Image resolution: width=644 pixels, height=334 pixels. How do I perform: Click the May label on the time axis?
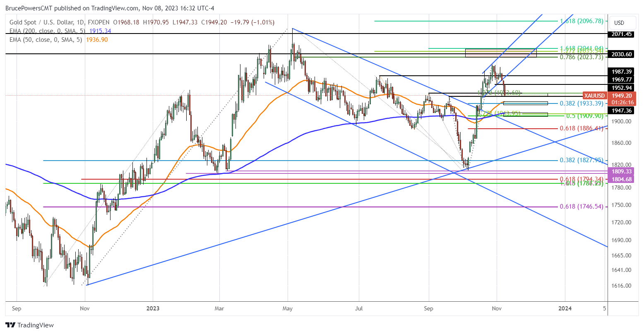click(288, 308)
